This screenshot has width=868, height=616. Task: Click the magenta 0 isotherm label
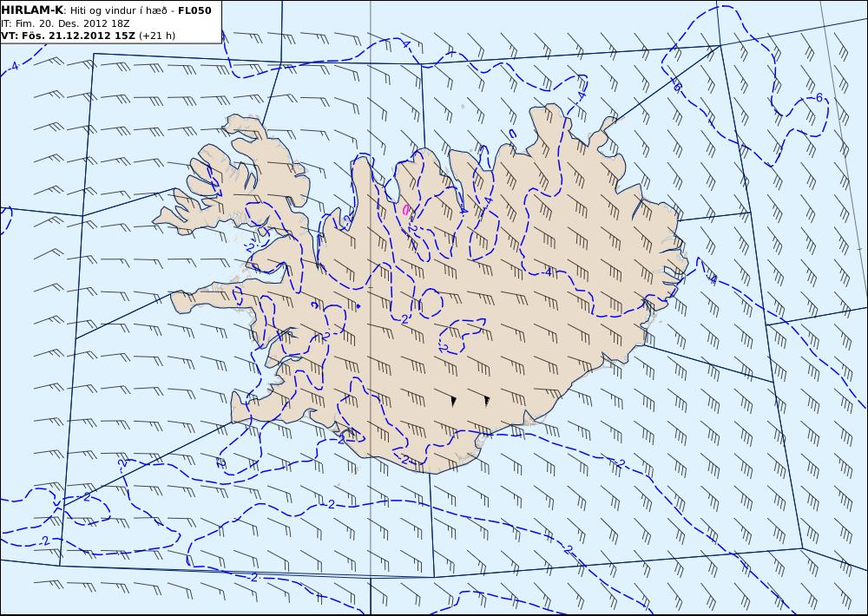click(x=405, y=210)
